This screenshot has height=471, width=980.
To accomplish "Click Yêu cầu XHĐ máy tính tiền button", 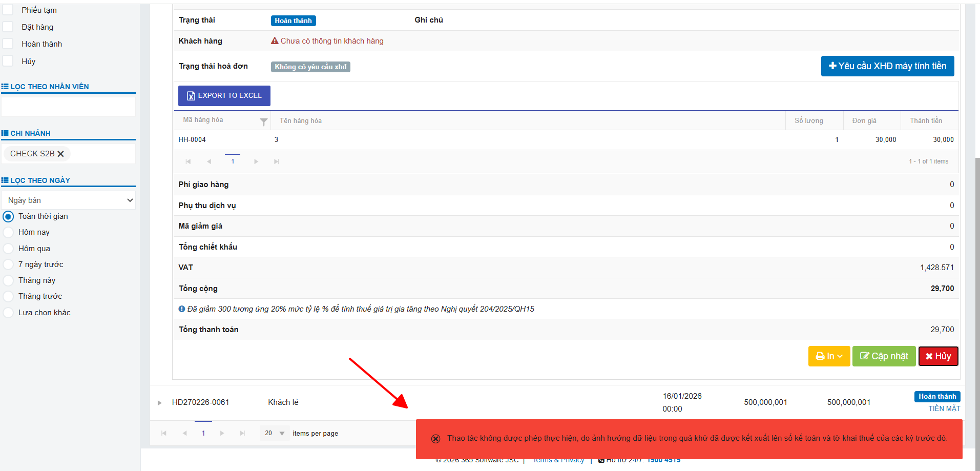I will [887, 66].
